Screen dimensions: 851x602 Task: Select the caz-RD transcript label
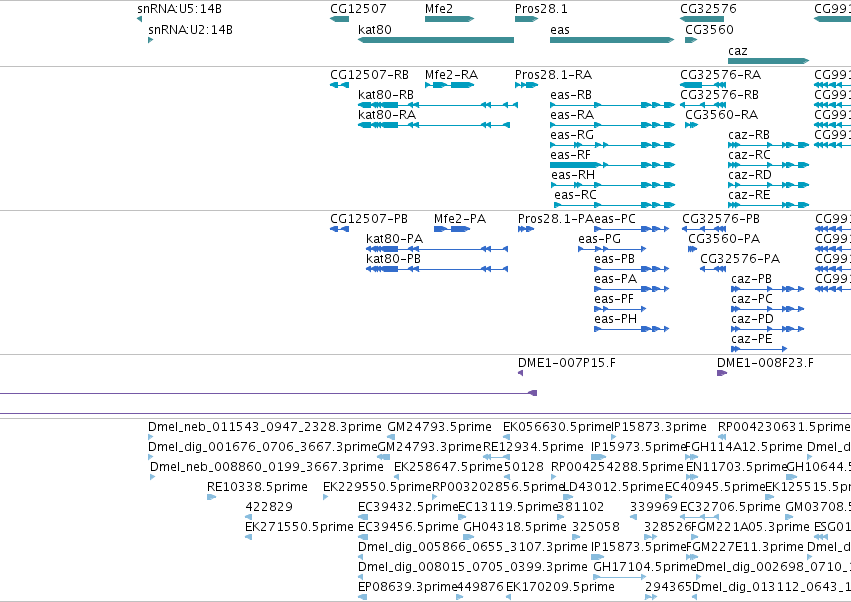coord(750,175)
